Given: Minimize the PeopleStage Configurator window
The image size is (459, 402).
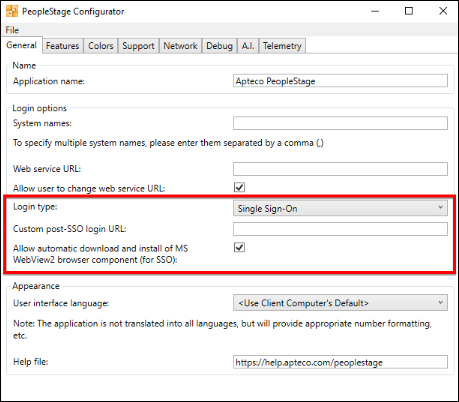Looking at the screenshot, I should 375,11.
